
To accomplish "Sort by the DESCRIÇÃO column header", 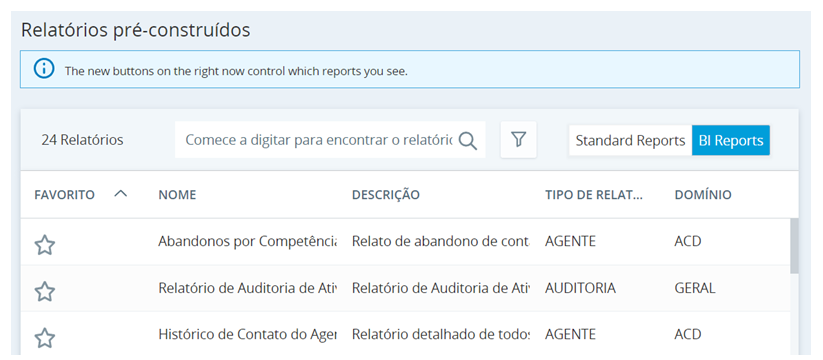I will click(x=386, y=195).
